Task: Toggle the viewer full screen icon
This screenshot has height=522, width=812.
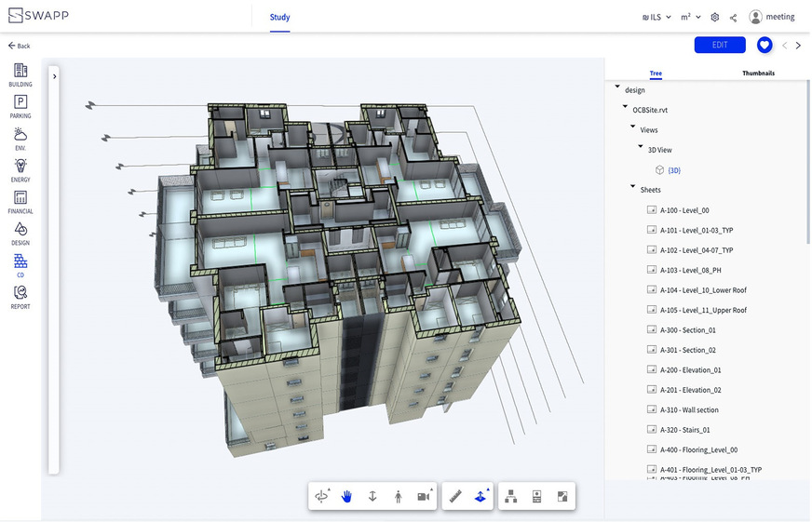Action: (562, 497)
